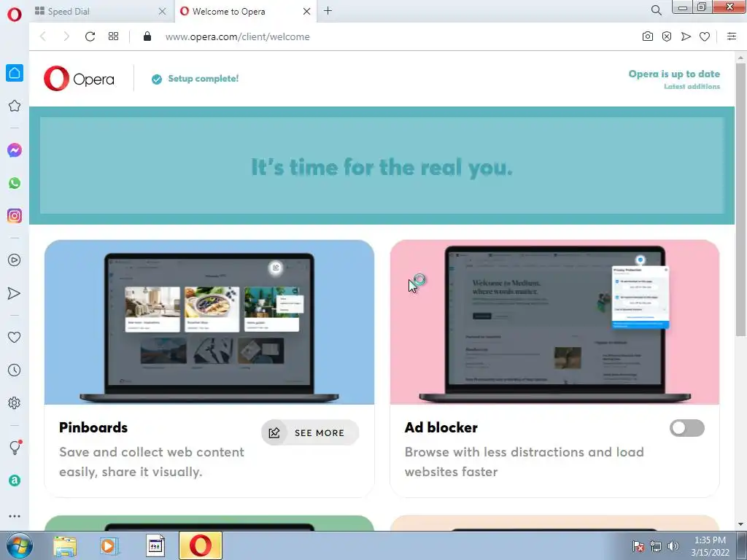Click the Opera taskbar button
The height and width of the screenshot is (560, 747).
coord(201,545)
